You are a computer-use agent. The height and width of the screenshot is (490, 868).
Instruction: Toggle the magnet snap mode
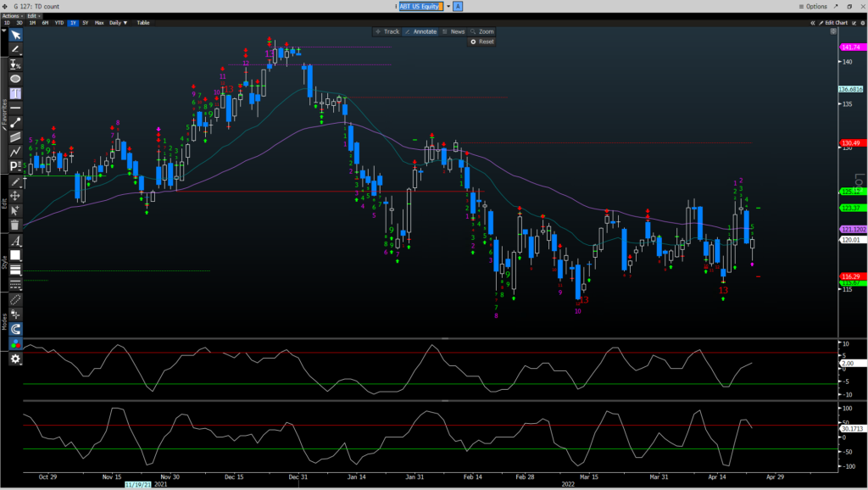pyautogui.click(x=15, y=330)
